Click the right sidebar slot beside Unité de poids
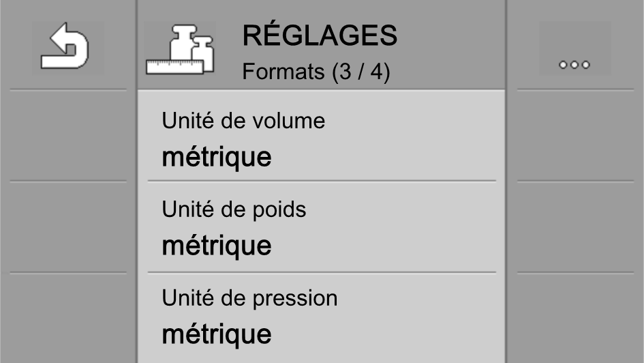 pos(575,226)
